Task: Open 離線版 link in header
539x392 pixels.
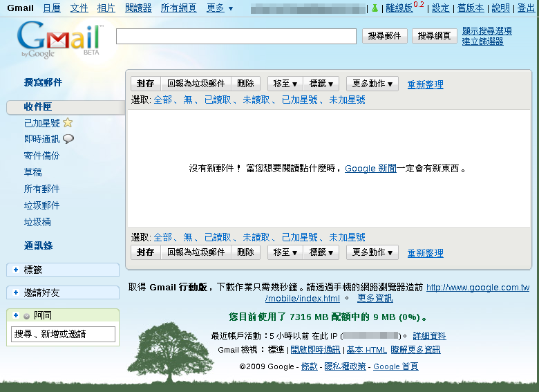Action: 399,8
